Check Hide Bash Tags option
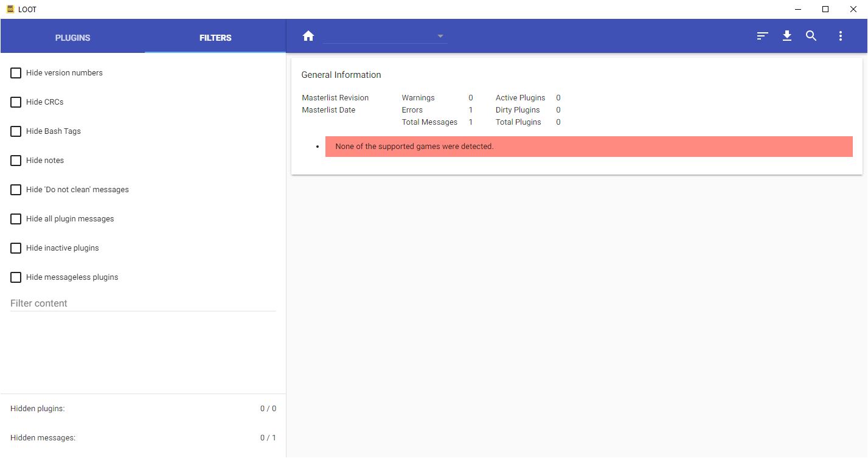The image size is (868, 458). (16, 131)
